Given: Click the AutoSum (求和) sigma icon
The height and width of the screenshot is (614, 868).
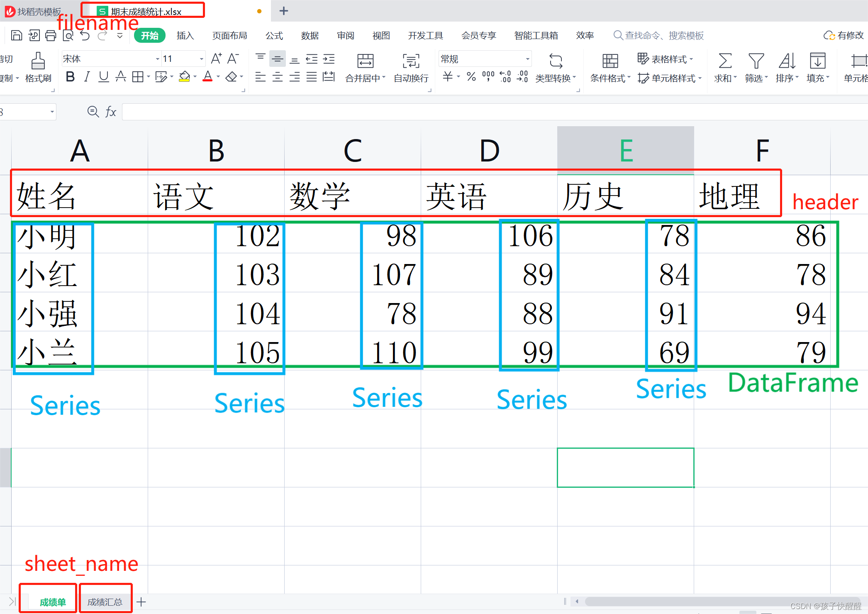Looking at the screenshot, I should pos(725,61).
